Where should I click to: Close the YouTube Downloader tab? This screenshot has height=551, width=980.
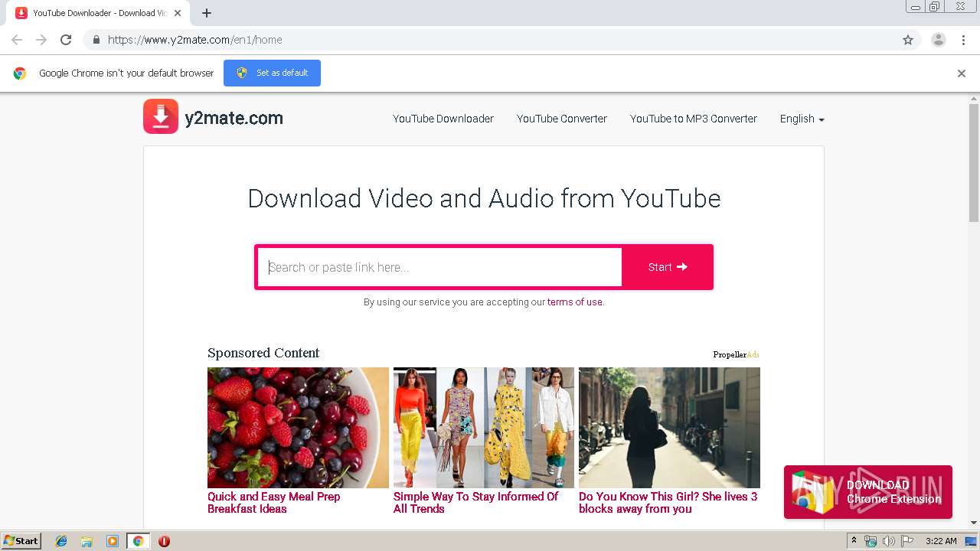tap(178, 13)
